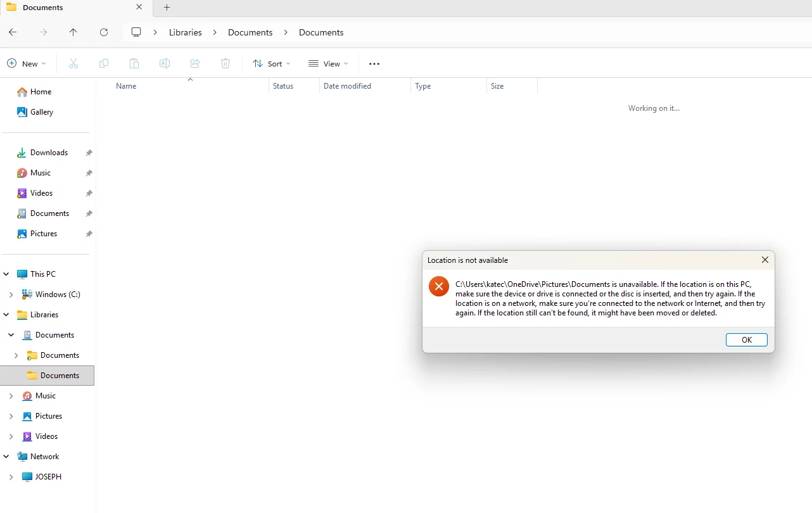This screenshot has width=812, height=513.
Task: Select the Pictures library
Action: click(x=49, y=416)
